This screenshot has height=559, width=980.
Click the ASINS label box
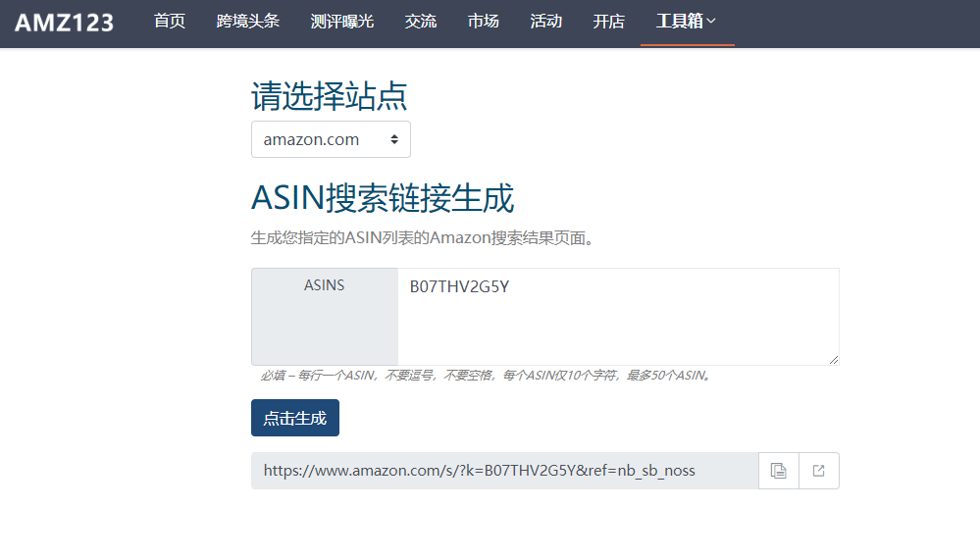tap(325, 317)
